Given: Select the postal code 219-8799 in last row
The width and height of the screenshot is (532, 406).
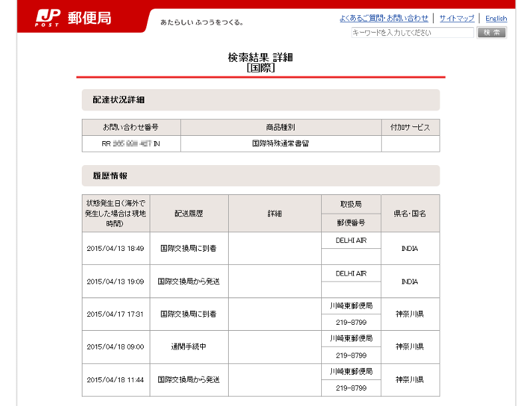Looking at the screenshot, I should 351,388.
